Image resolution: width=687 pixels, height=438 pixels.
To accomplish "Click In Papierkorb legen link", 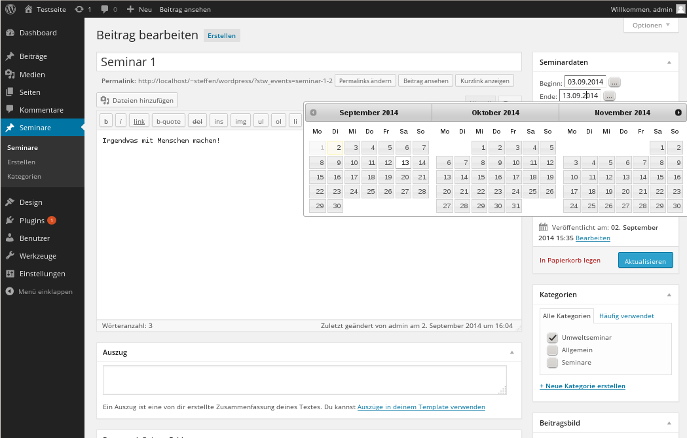I will tap(571, 260).
